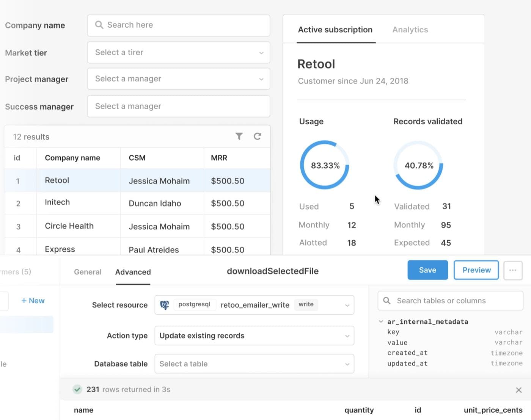The width and height of the screenshot is (531, 420).
Task: Click the + New query link
Action: click(x=33, y=301)
